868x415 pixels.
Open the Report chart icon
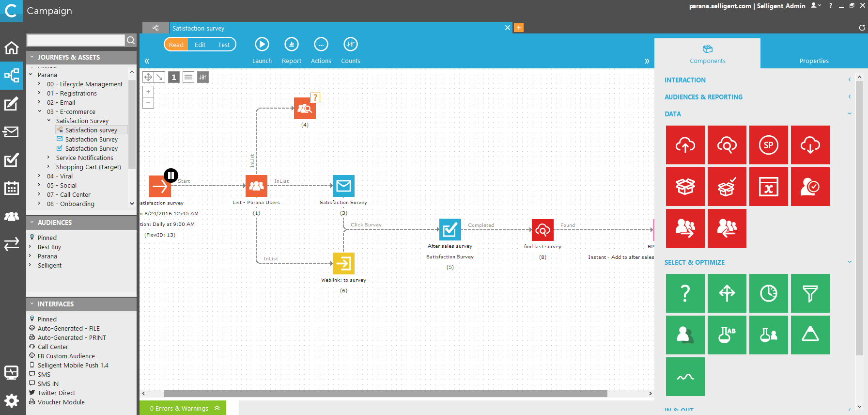(x=291, y=45)
